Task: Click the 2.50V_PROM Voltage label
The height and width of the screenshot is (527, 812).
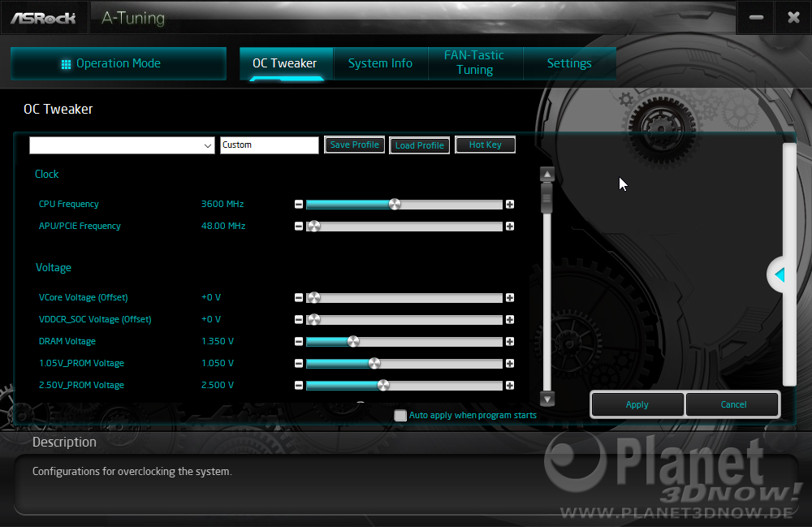Action: click(x=81, y=385)
